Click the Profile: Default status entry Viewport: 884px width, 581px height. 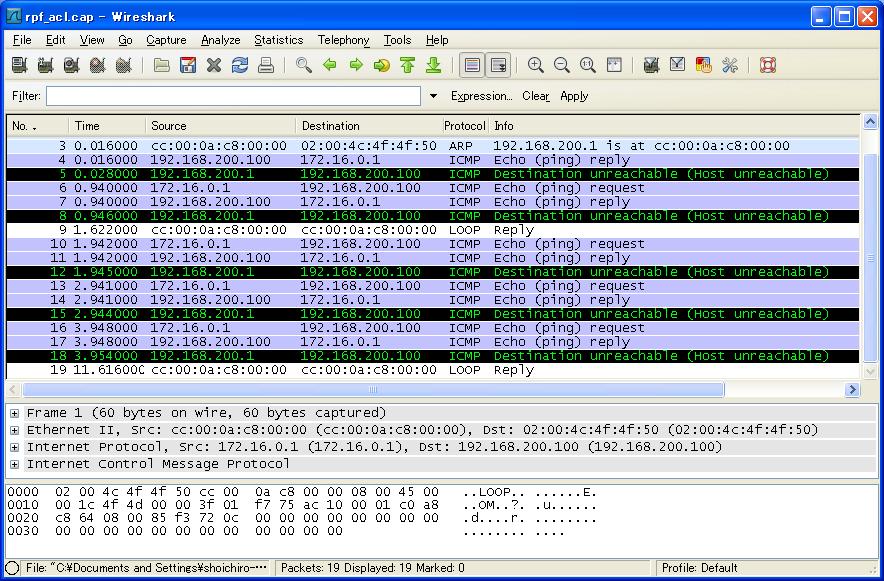point(700,567)
